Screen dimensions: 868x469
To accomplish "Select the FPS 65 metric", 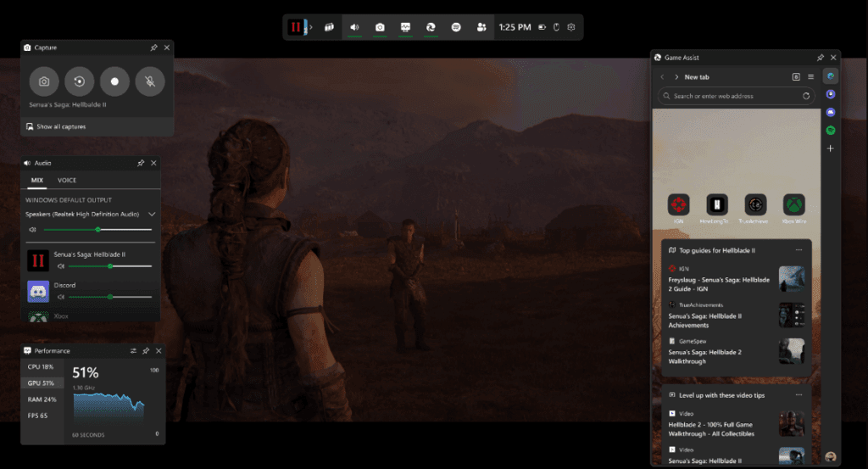I will tap(42, 416).
